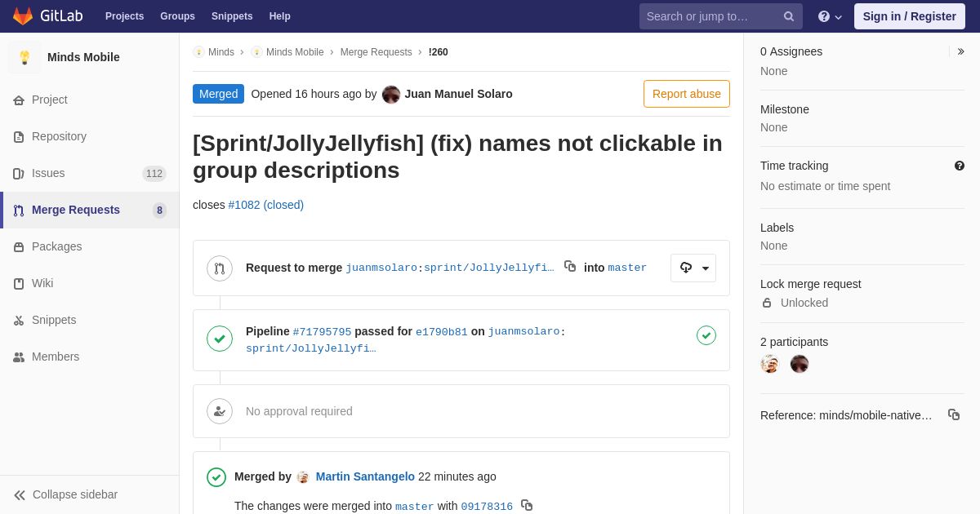The height and width of the screenshot is (514, 980).
Task: Click the merge requests count badge 8
Action: click(159, 210)
